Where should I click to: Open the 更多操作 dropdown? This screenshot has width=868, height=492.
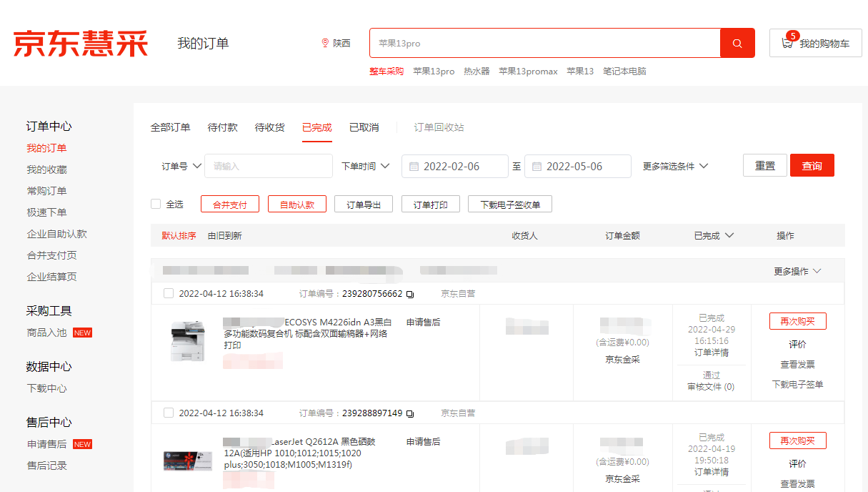coord(797,271)
